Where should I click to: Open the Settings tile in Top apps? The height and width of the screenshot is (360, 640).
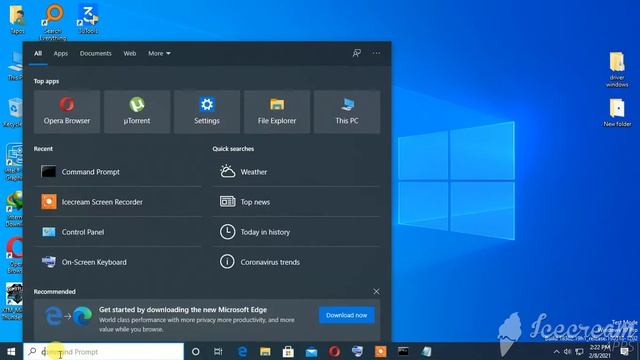pyautogui.click(x=207, y=111)
